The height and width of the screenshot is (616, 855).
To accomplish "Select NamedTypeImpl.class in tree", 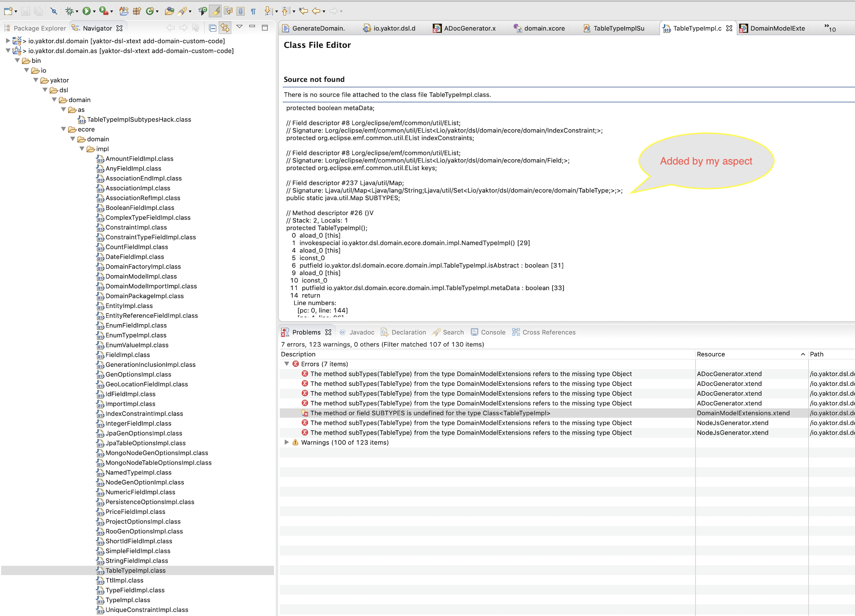I will [138, 473].
